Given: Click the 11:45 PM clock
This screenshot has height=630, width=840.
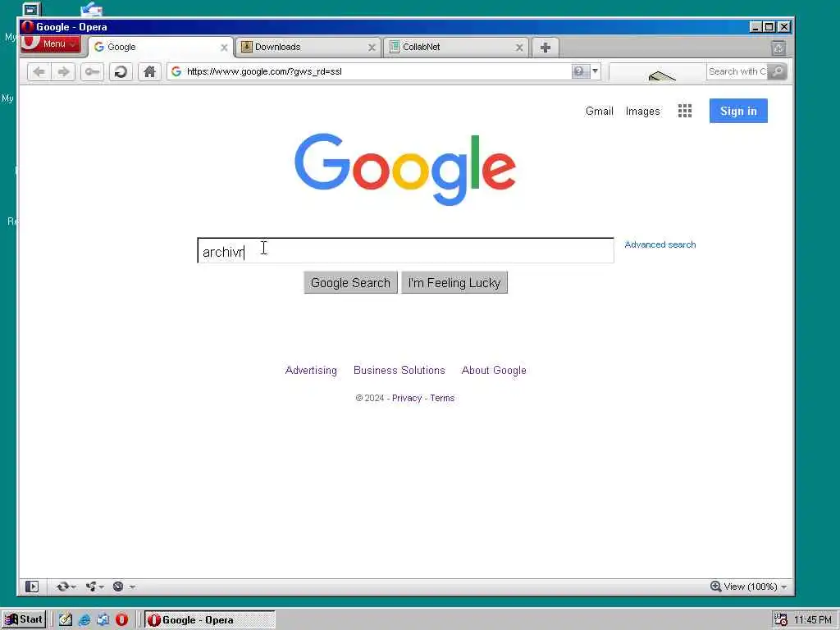Looking at the screenshot, I should [x=813, y=620].
